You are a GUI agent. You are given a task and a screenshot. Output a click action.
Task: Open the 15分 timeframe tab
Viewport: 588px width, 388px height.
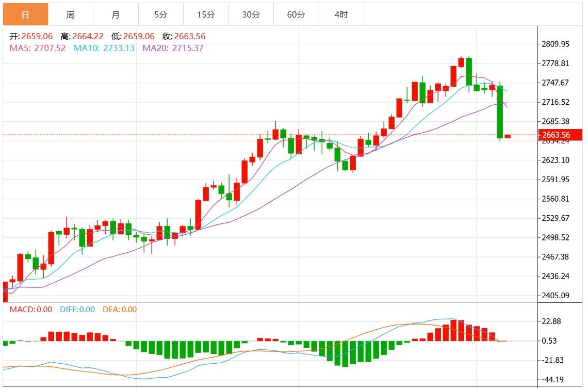206,14
